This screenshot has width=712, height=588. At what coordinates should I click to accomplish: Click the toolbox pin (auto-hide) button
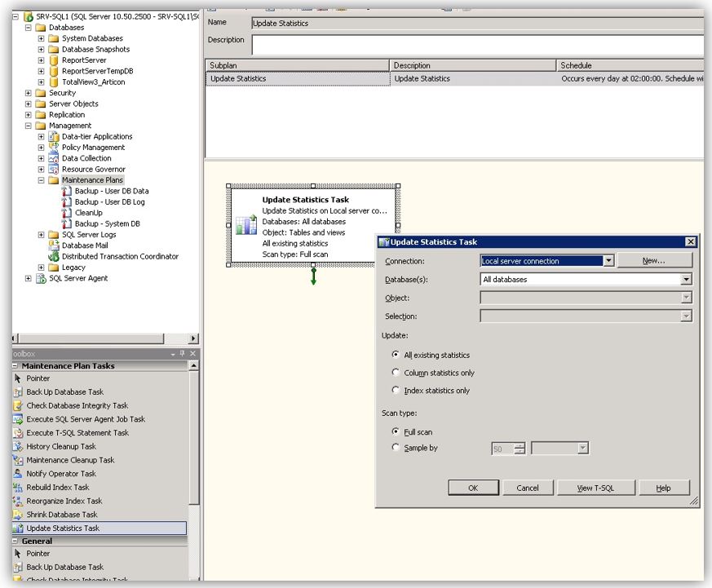pyautogui.click(x=183, y=353)
